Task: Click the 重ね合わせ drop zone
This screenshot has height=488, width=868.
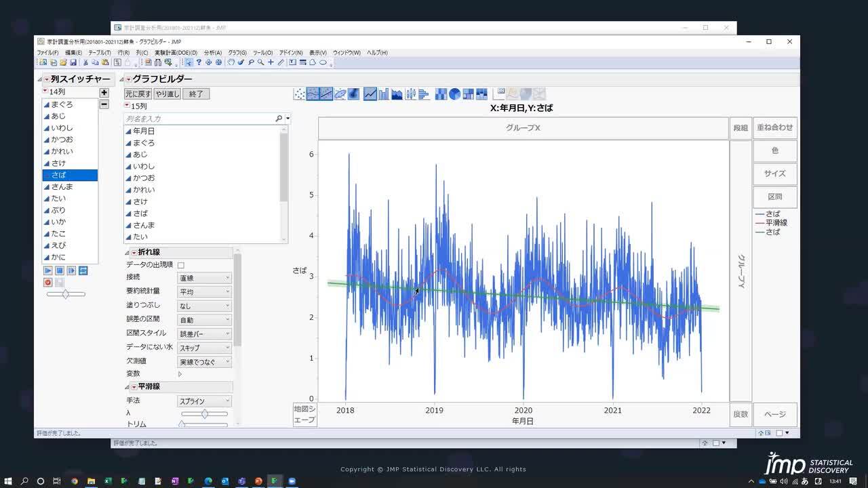Action: tap(775, 127)
